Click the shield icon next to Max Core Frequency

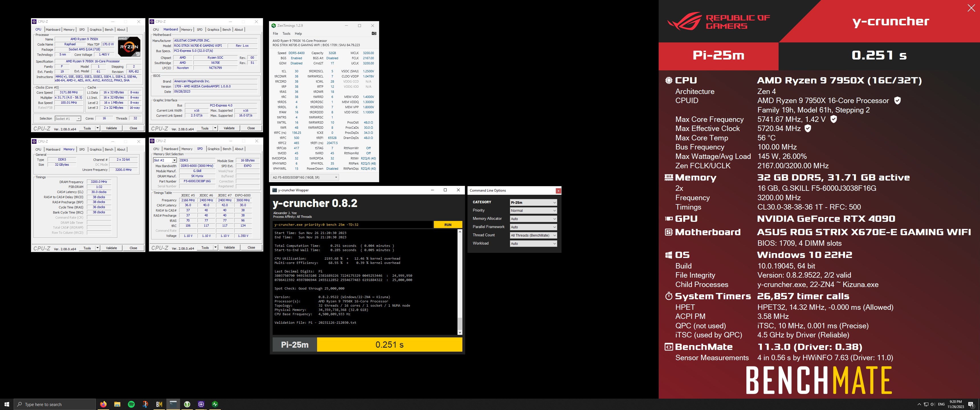pyautogui.click(x=833, y=119)
